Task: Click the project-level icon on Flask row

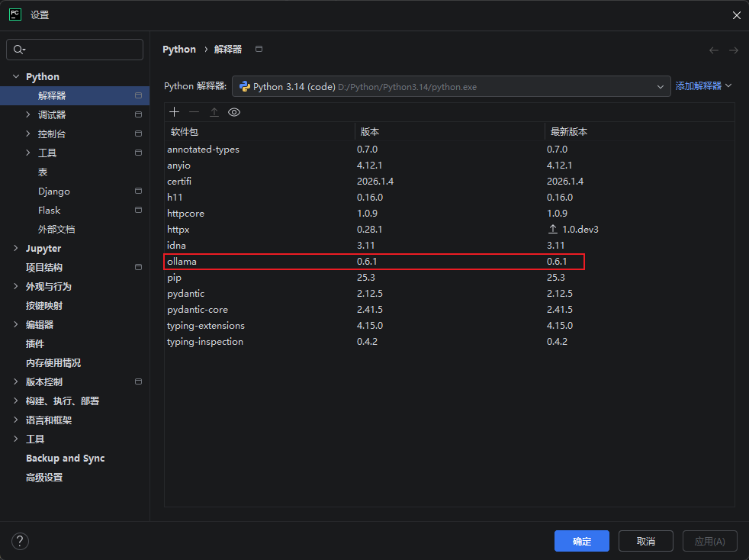Action: (x=139, y=210)
